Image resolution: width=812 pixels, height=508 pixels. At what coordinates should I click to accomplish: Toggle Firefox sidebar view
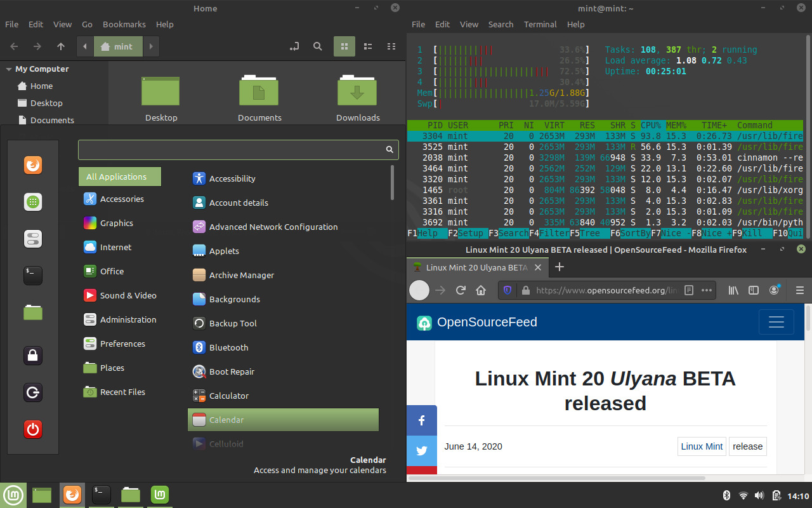(x=754, y=290)
